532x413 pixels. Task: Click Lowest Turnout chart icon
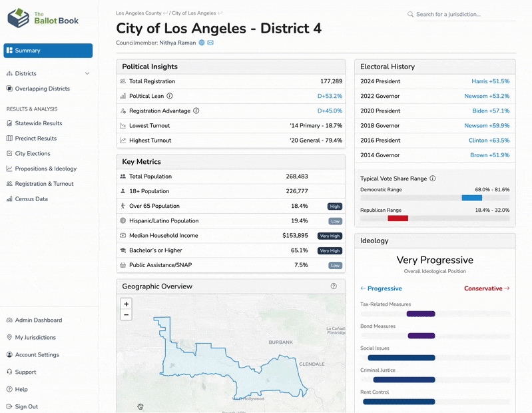coord(123,125)
